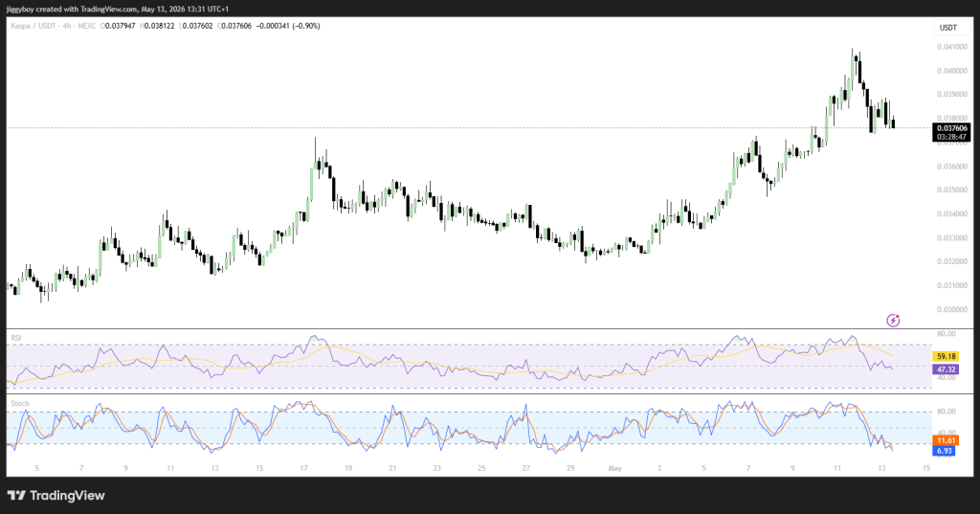The image size is (980, 514).
Task: Click the jiggyboy created with TradingView.com header
Action: click(x=118, y=9)
